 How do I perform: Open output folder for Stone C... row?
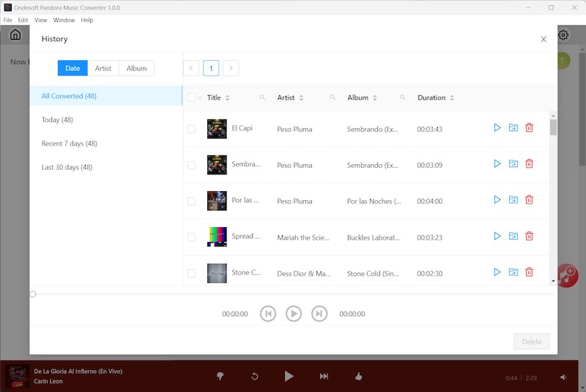[x=513, y=272]
